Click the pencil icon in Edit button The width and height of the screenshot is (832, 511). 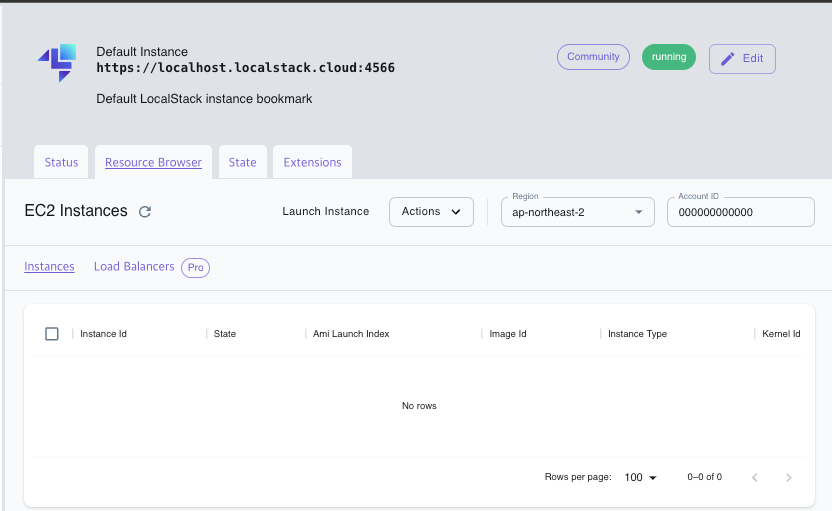(727, 58)
